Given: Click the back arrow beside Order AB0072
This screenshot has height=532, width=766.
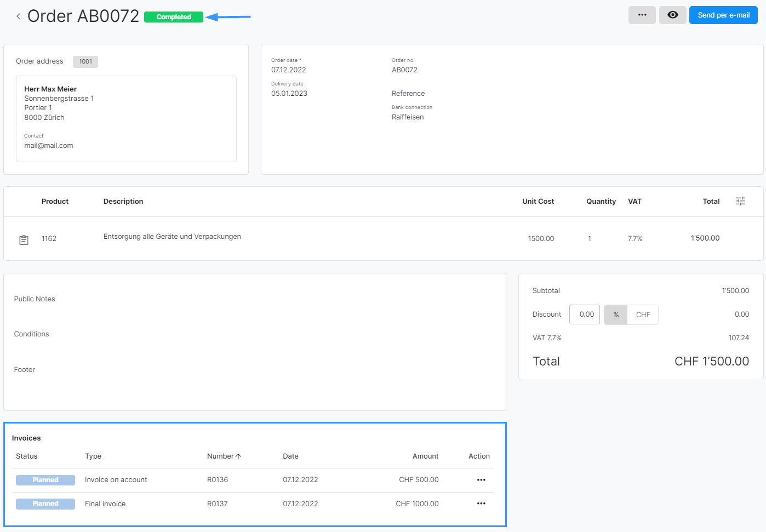Looking at the screenshot, I should pos(18,16).
